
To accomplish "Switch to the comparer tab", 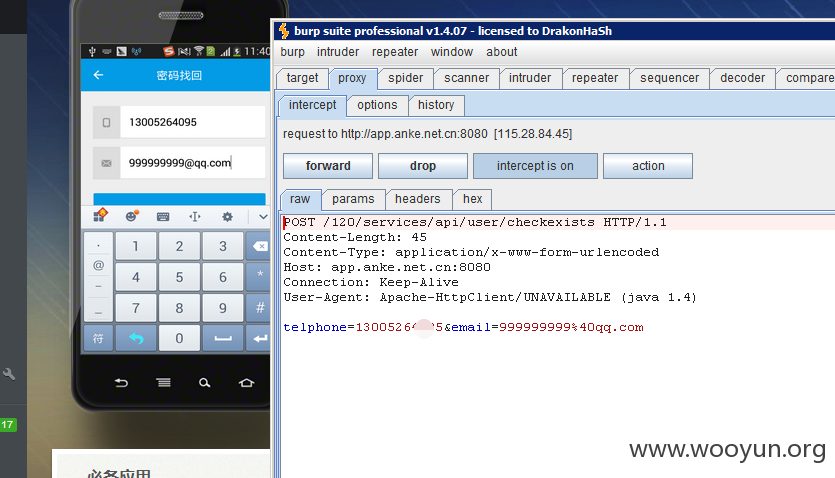I will click(808, 78).
